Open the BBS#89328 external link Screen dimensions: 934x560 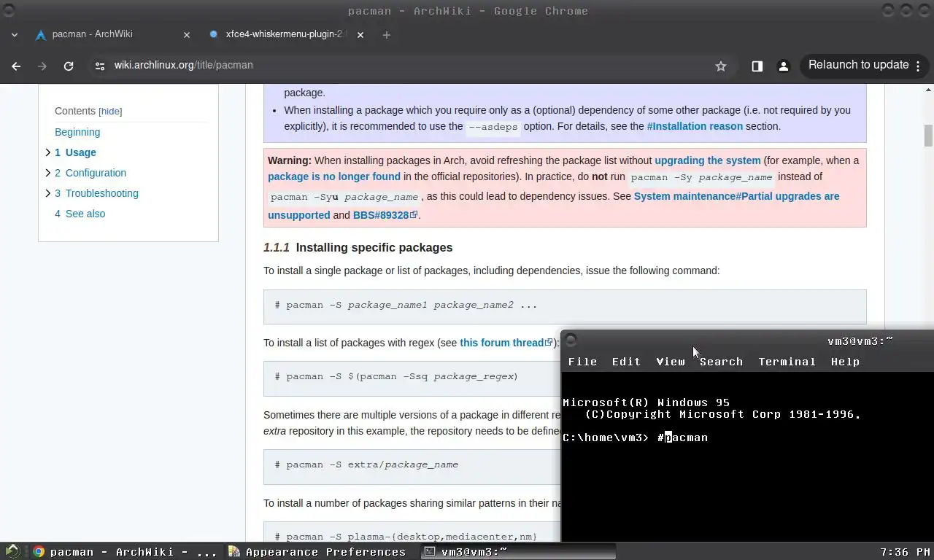[385, 215]
